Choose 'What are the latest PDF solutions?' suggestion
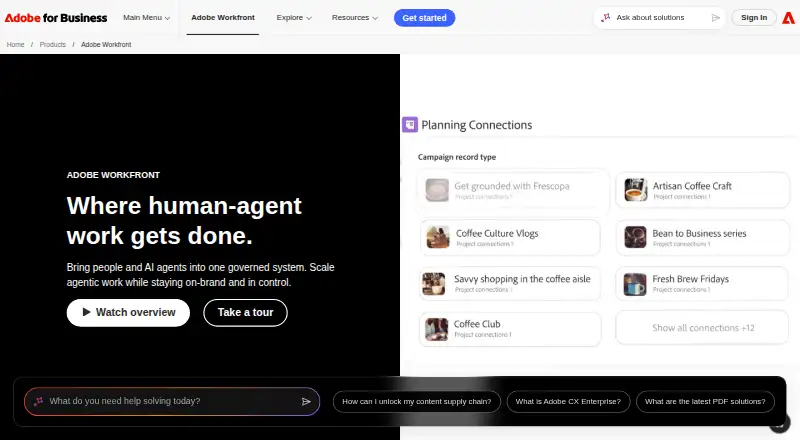The height and width of the screenshot is (440, 800). 705,402
